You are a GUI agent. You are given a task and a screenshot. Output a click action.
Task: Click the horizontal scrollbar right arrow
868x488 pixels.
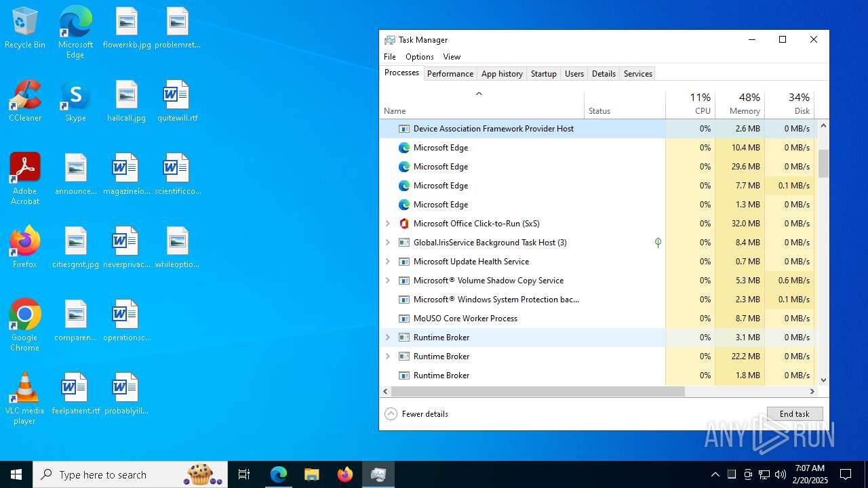click(812, 392)
